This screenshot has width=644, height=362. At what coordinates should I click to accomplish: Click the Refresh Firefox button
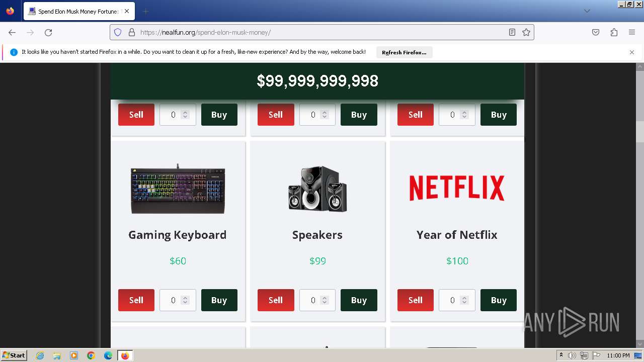pos(404,52)
